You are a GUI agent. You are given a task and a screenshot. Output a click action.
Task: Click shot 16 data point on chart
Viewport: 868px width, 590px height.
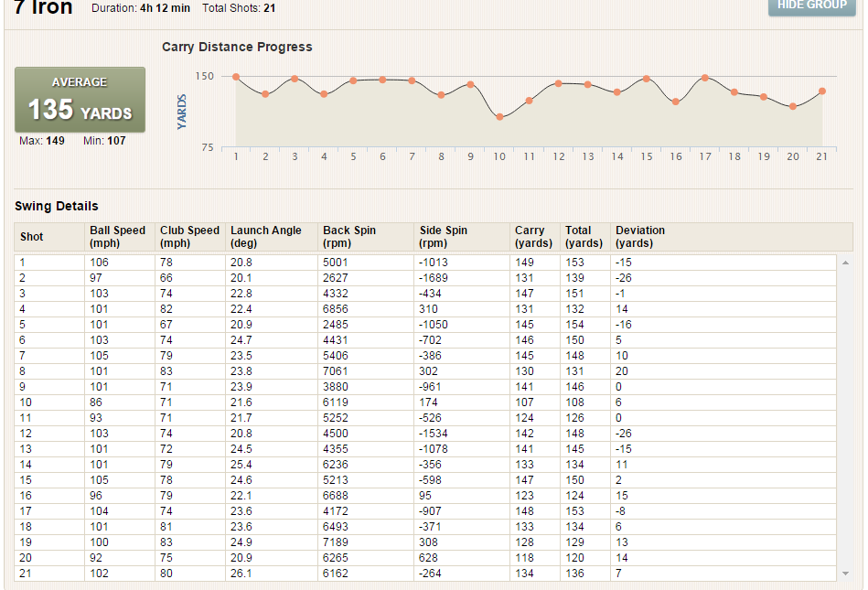point(675,102)
